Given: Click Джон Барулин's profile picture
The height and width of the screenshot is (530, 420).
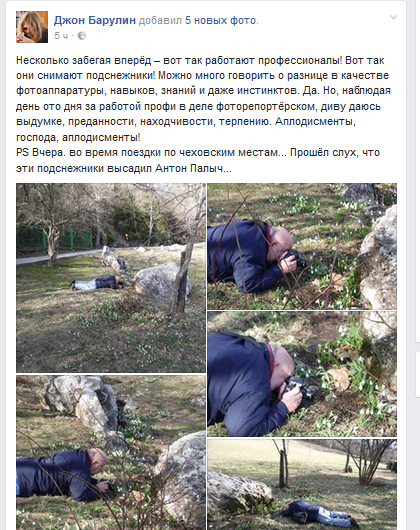Looking at the screenshot, I should 32,27.
